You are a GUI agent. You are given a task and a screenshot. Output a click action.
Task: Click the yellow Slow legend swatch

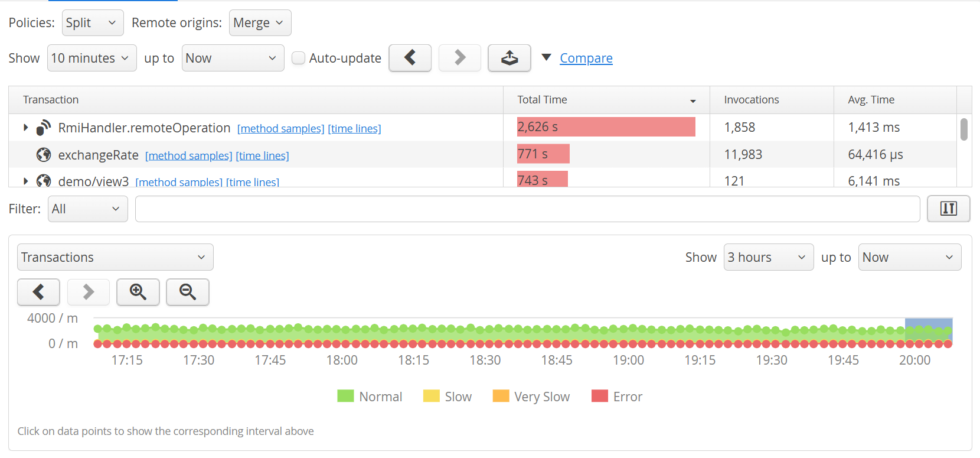432,396
